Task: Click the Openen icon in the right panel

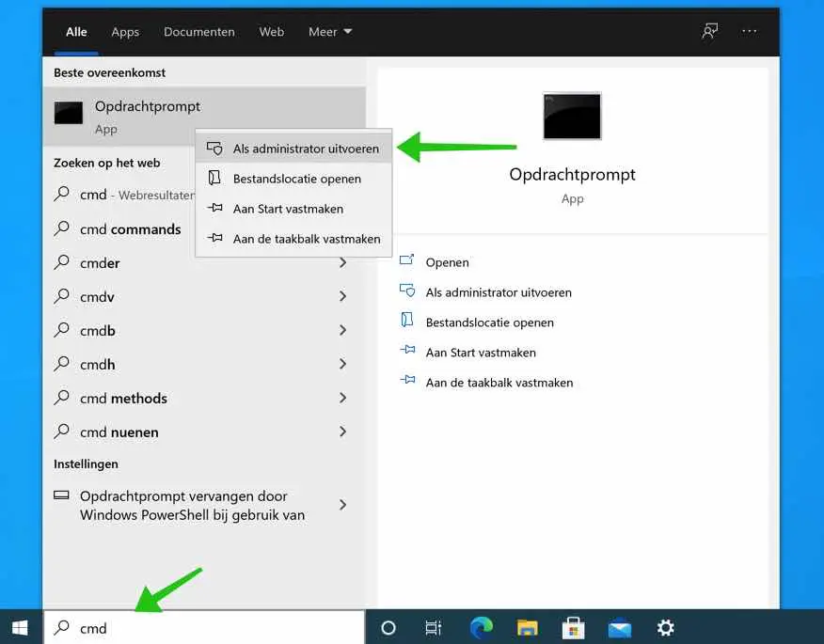Action: click(x=407, y=260)
